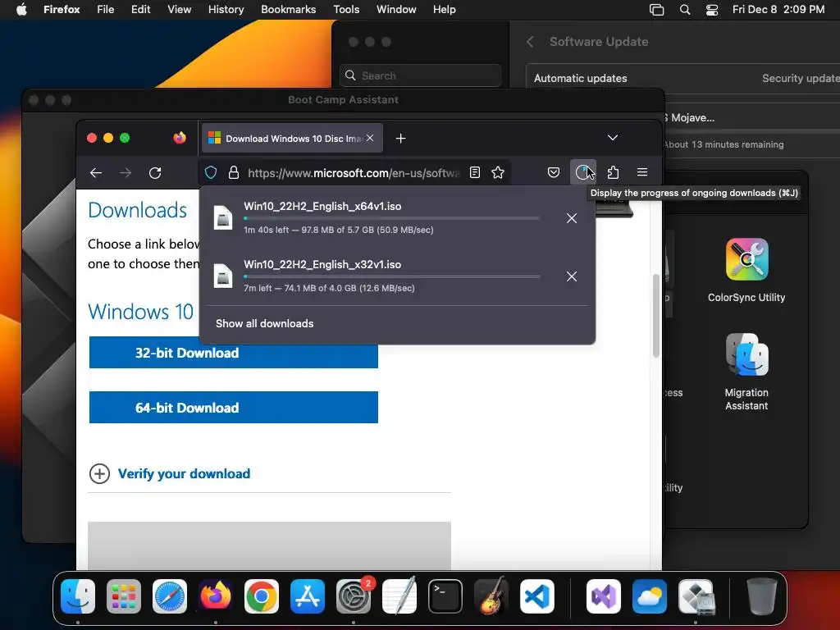Open the File menu
The image size is (840, 630).
click(x=106, y=10)
